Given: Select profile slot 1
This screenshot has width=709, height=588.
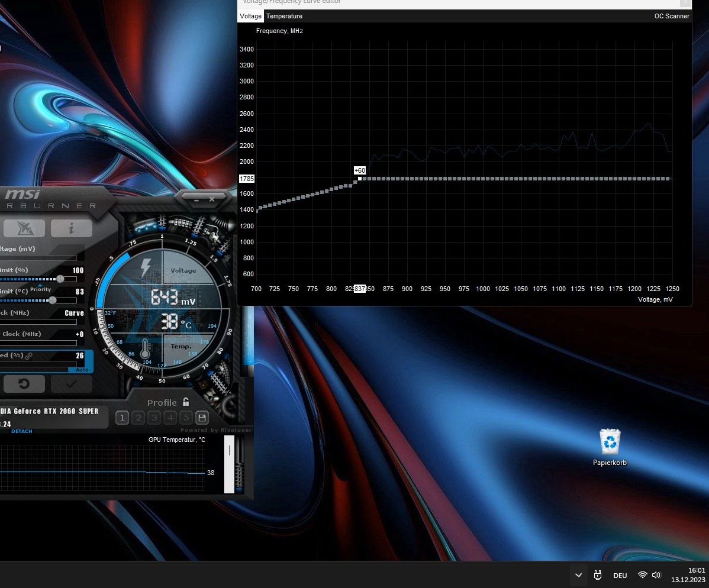Looking at the screenshot, I should tap(122, 418).
